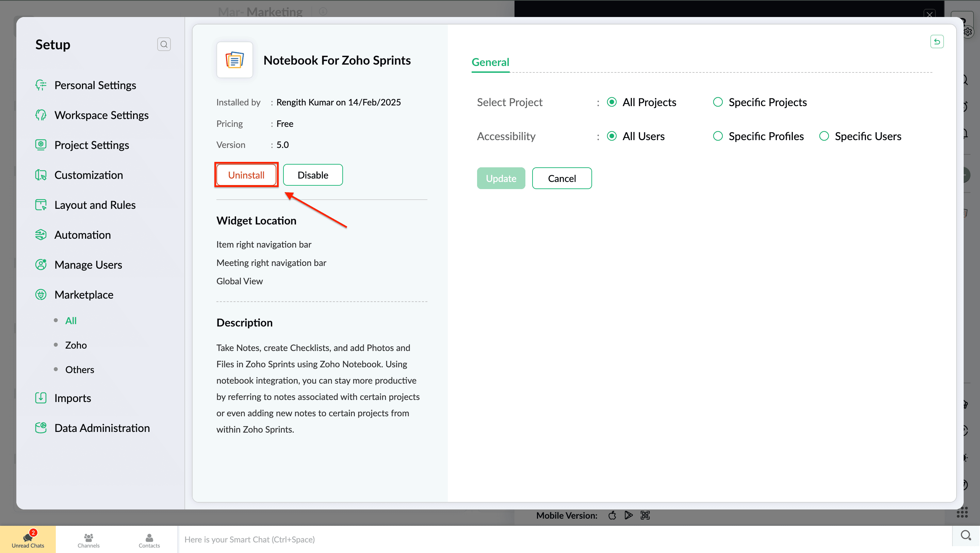This screenshot has width=980, height=553.
Task: Select the Specific Profiles radio option
Action: coord(718,136)
